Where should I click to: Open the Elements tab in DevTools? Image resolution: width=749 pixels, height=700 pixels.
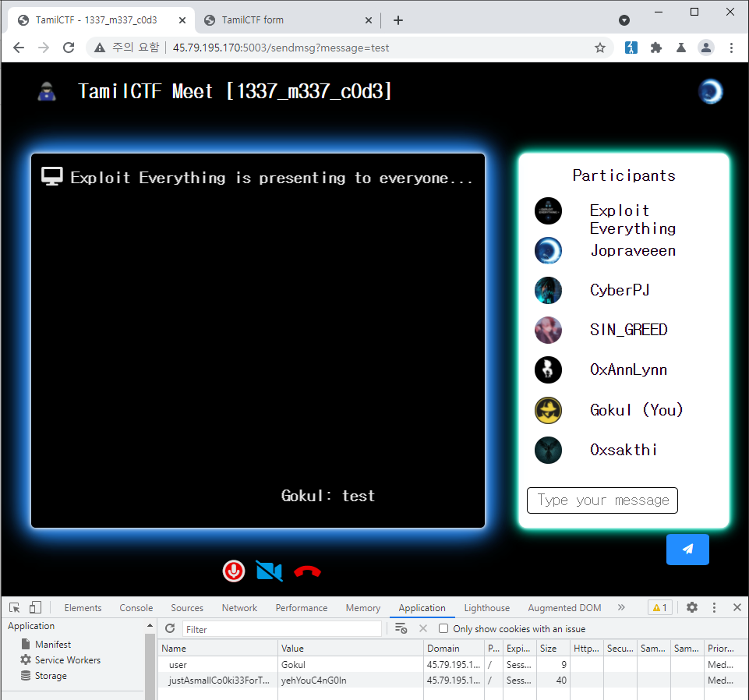click(83, 608)
